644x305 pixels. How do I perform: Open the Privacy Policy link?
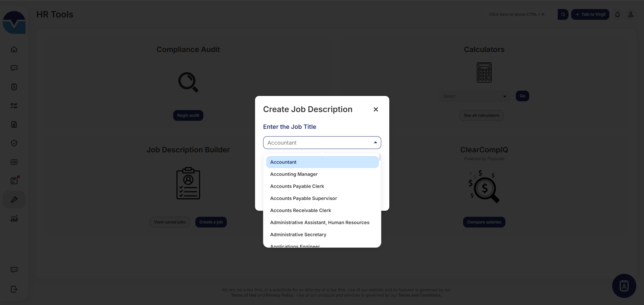pos(280,295)
